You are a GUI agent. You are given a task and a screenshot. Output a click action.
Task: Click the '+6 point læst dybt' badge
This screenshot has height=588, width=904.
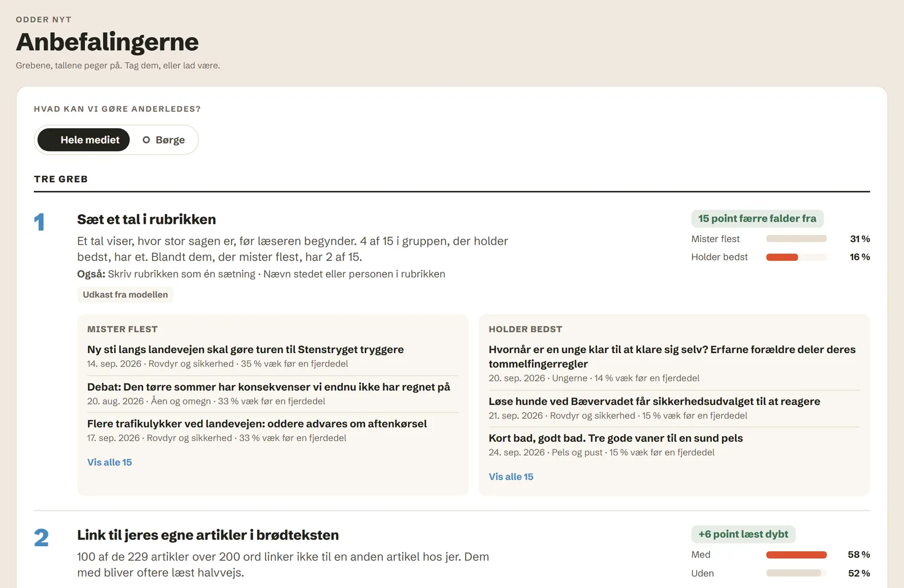point(743,534)
